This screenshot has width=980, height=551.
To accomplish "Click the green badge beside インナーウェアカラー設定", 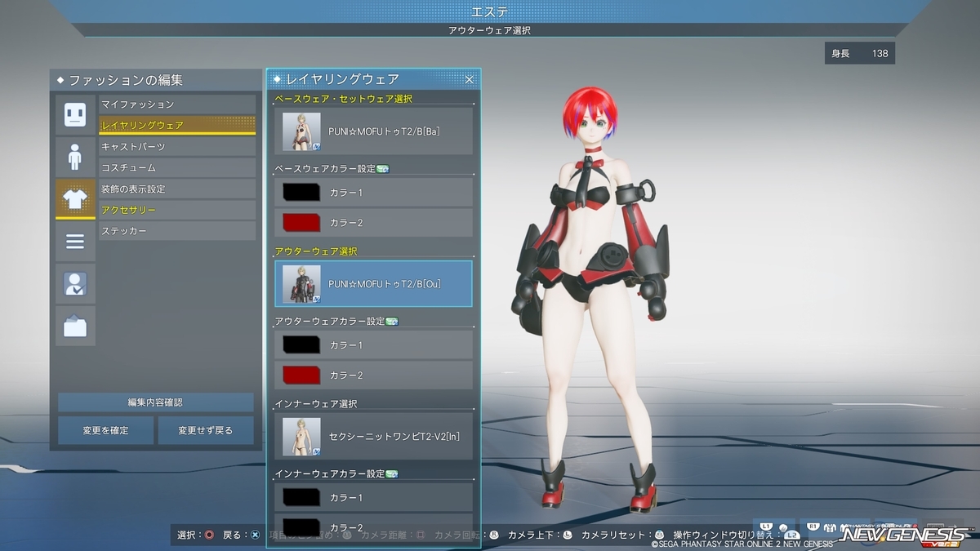I will pyautogui.click(x=391, y=474).
